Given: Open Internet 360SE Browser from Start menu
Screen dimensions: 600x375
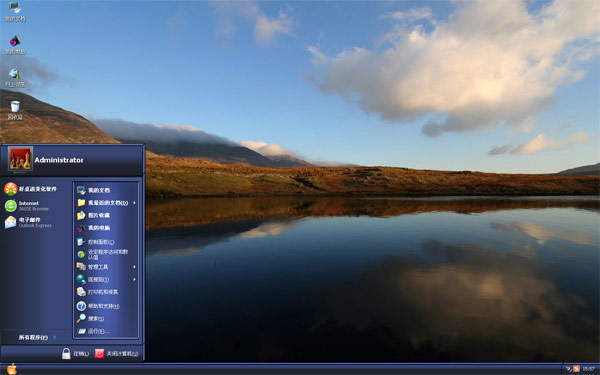Looking at the screenshot, I should click(27, 206).
